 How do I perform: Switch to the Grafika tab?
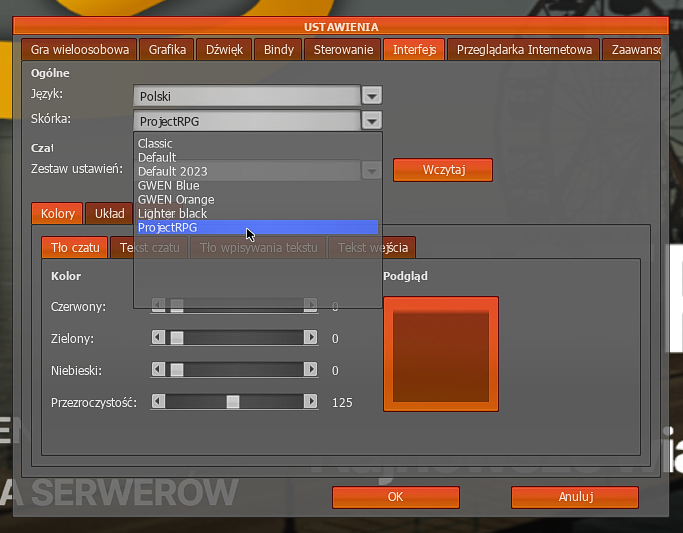167,50
